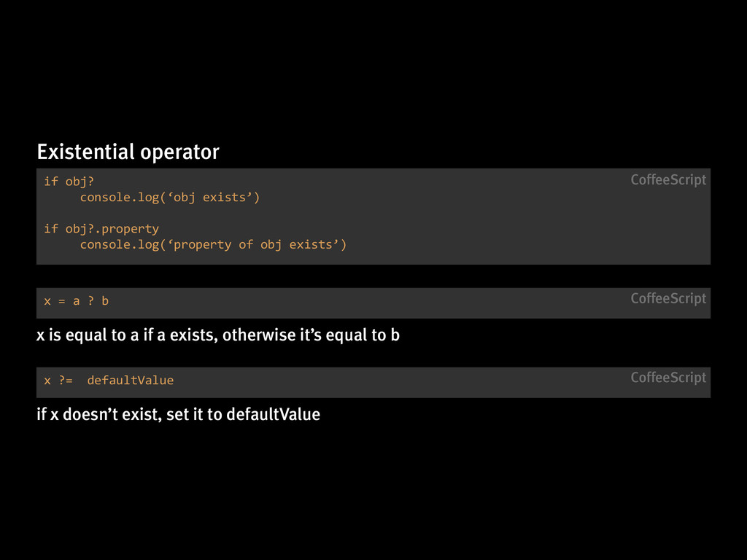This screenshot has width=747, height=560.
Task: Click the word 'defaultValue' in the code
Action: click(131, 381)
